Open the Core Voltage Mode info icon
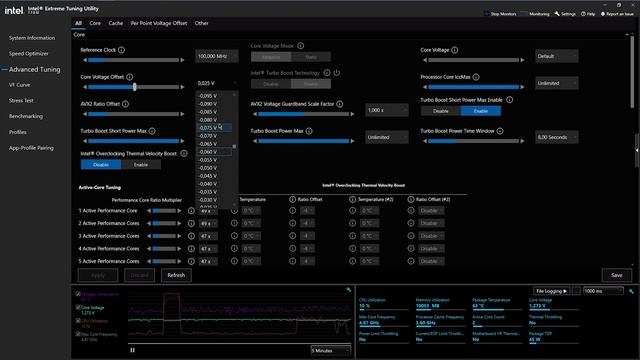 pos(300,46)
